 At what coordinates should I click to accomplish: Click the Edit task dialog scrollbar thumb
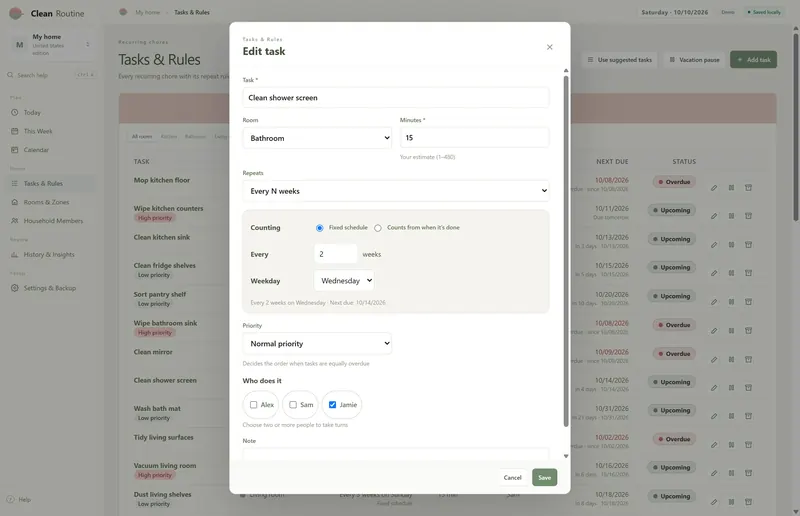pos(566,251)
